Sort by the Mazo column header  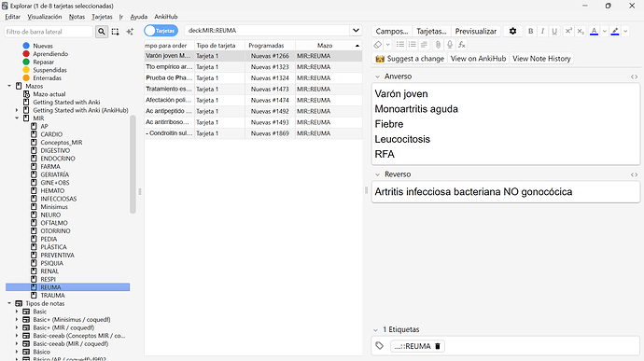(x=325, y=46)
